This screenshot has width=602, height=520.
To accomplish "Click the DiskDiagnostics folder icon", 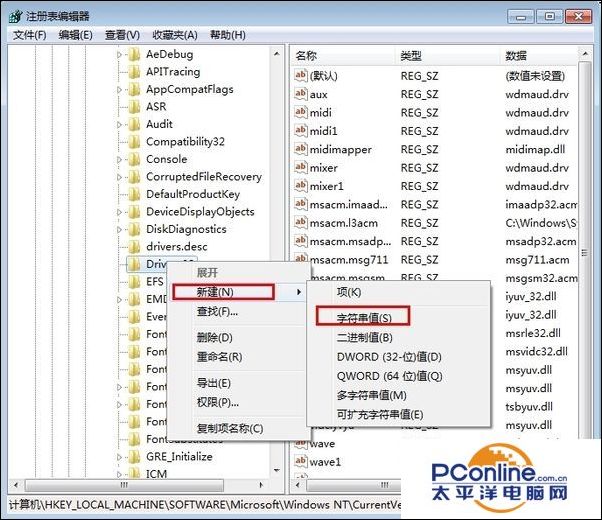I will (x=134, y=229).
